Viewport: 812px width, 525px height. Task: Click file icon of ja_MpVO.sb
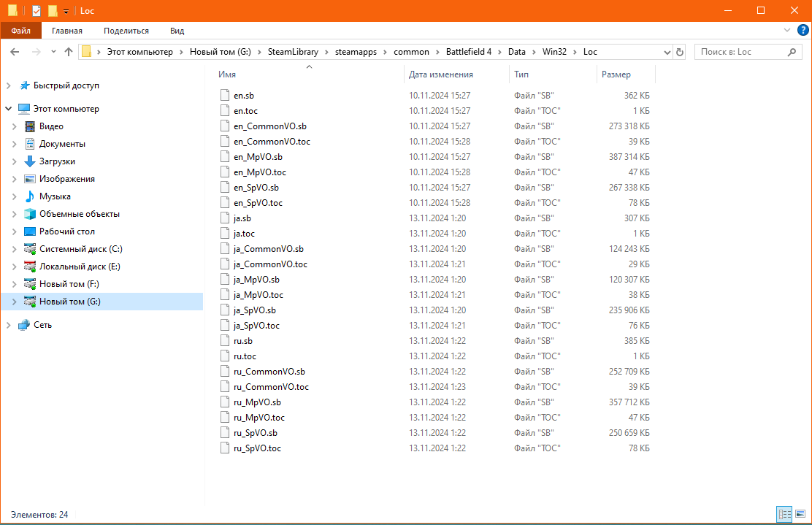point(224,279)
